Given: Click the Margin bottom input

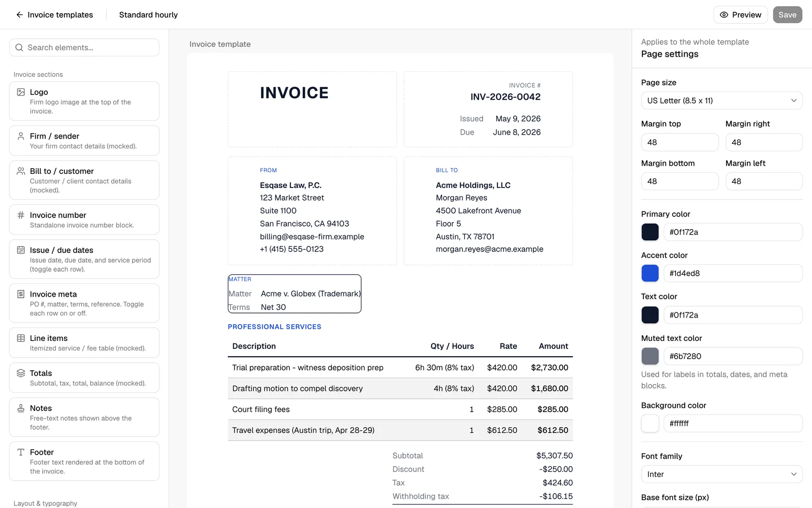Looking at the screenshot, I should [x=680, y=181].
